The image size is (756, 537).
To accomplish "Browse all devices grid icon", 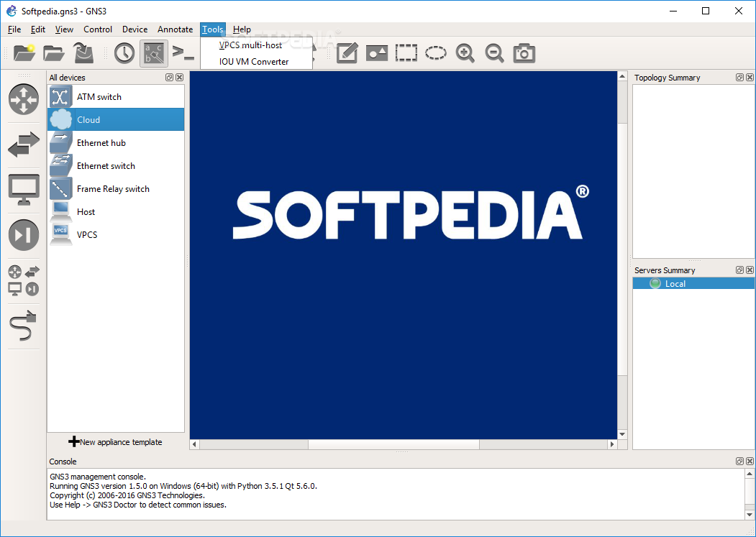I will [24, 280].
